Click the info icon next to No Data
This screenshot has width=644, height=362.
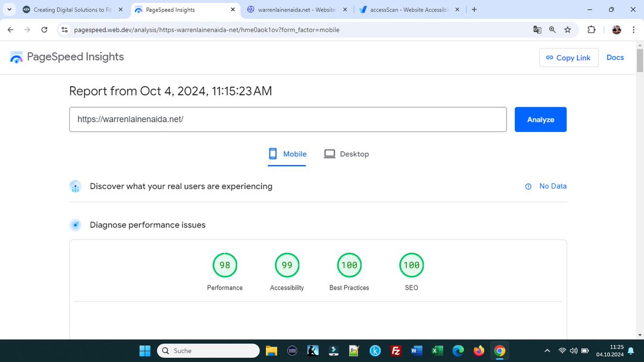(528, 186)
